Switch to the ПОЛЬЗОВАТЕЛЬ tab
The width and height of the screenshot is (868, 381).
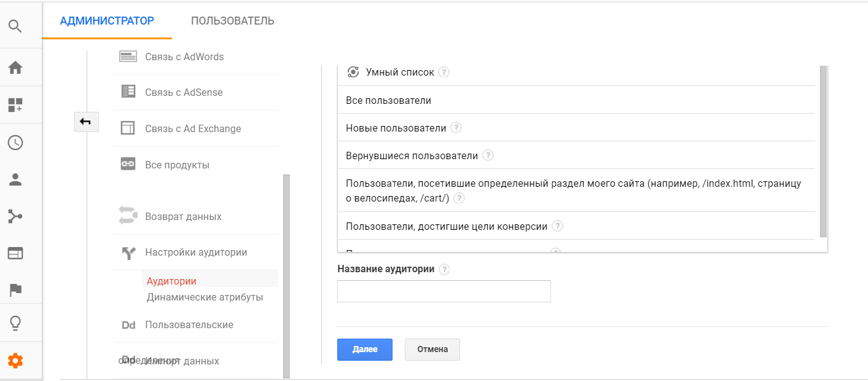[x=232, y=21]
